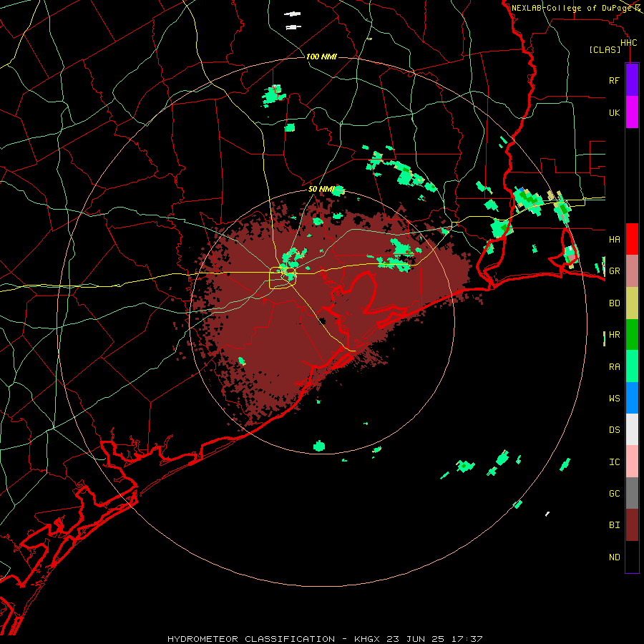The image size is (644, 644).
Task: Select the BD yellow legend swatch
Action: coord(632,303)
